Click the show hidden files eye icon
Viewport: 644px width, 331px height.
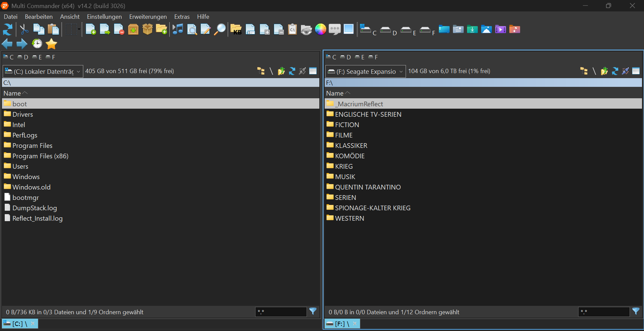pyautogui.click(x=306, y=30)
